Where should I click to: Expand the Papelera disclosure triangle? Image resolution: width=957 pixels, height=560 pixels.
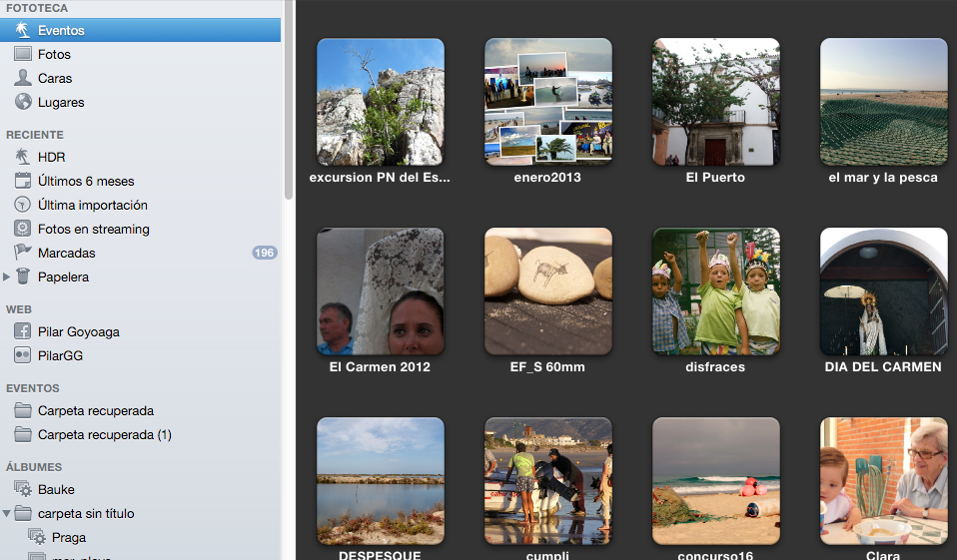point(6,277)
